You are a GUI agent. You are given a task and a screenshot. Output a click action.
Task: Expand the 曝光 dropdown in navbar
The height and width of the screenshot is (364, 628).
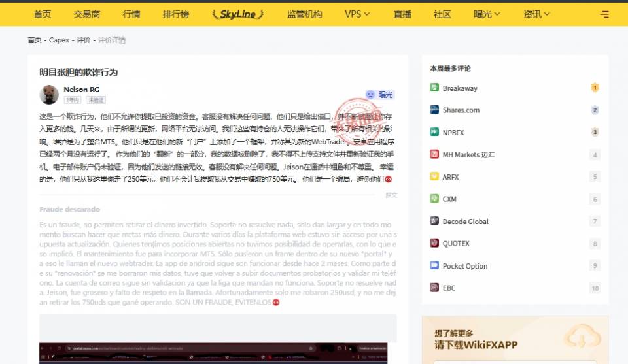pyautogui.click(x=487, y=14)
